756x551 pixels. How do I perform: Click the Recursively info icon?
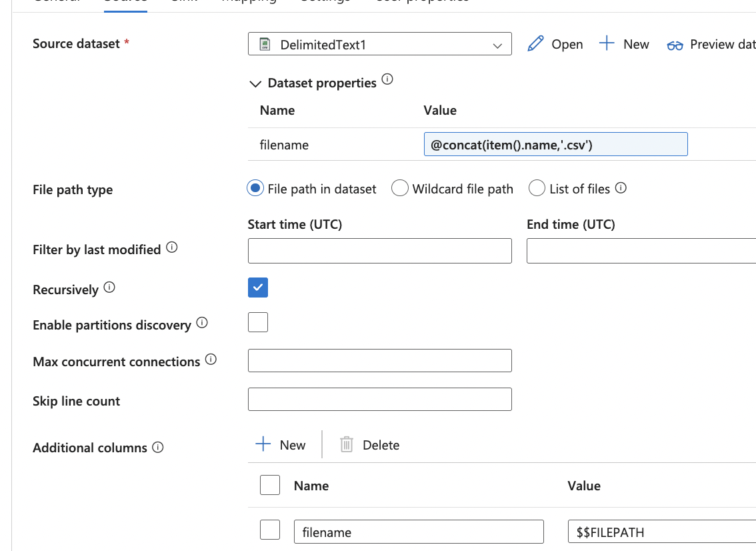pyautogui.click(x=110, y=288)
